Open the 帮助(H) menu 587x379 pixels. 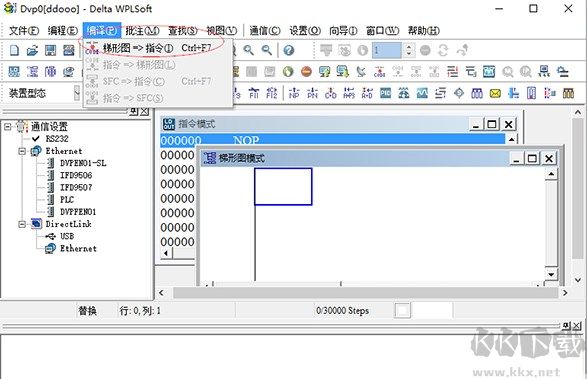423,30
